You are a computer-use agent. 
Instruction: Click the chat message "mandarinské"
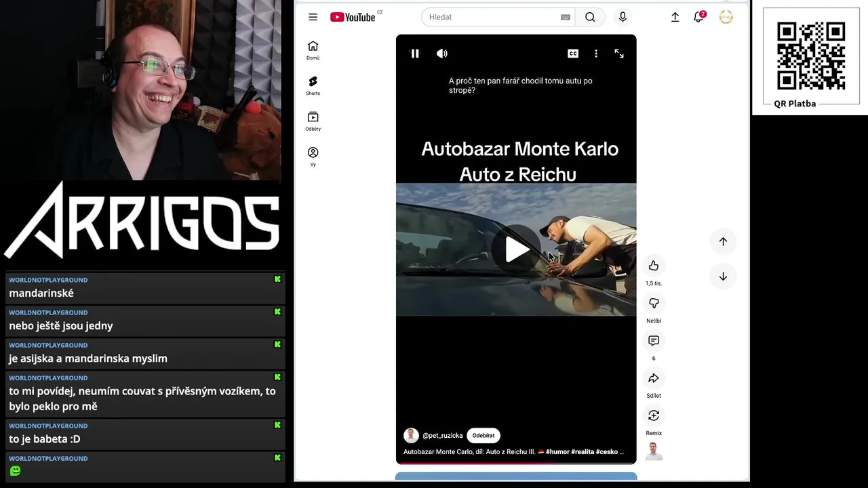pyautogui.click(x=41, y=293)
